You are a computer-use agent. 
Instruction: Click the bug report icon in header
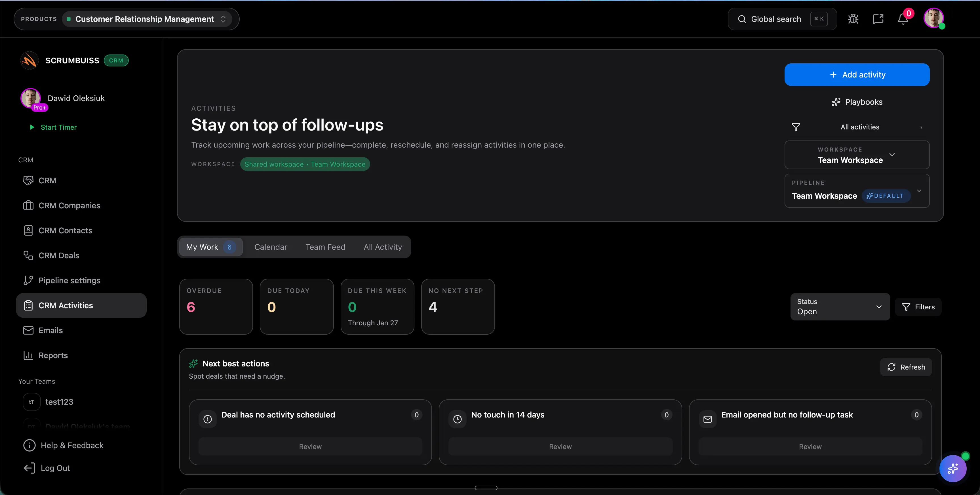853,19
